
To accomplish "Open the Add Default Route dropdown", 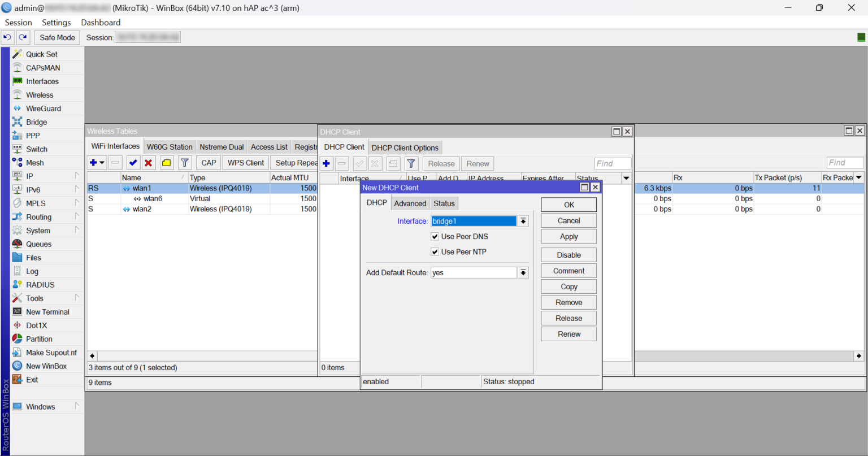I will (x=523, y=272).
